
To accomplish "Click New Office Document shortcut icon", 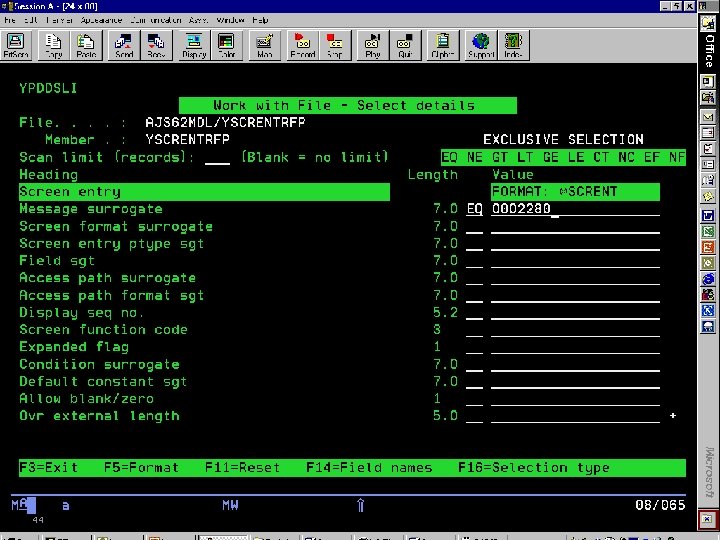I will [708, 82].
